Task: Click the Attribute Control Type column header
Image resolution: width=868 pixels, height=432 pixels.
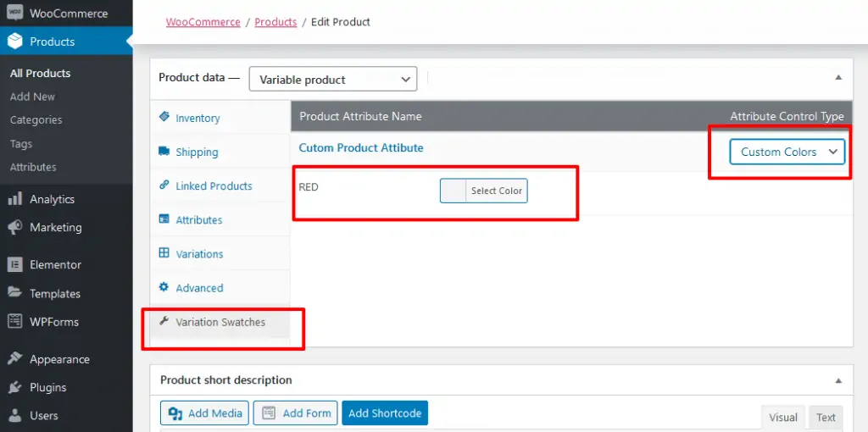Action: 787,116
